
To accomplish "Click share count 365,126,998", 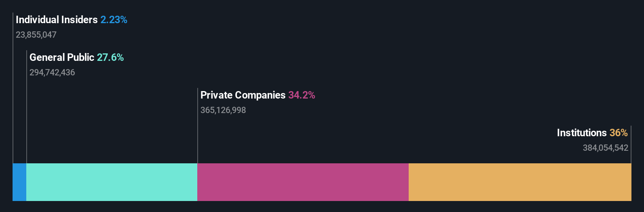I will click(x=223, y=110).
